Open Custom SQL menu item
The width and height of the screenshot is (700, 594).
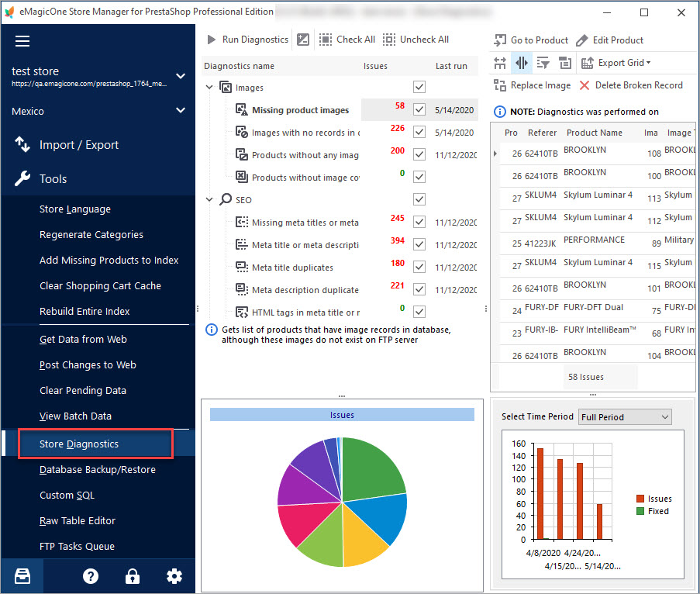coord(67,496)
